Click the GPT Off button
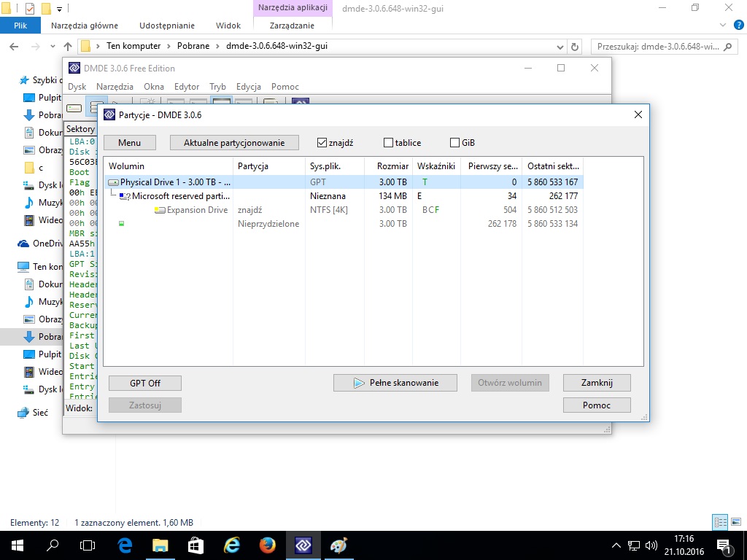 pos(145,384)
